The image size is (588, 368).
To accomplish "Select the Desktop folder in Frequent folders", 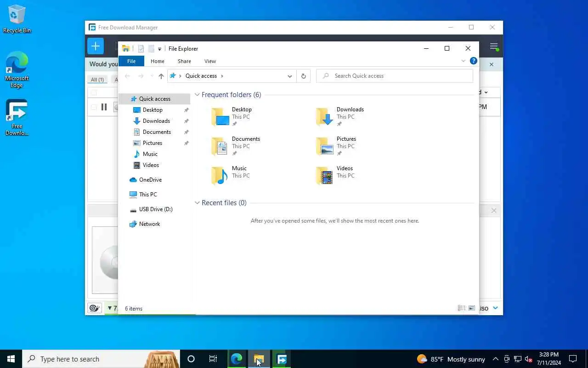I will 232,117.
